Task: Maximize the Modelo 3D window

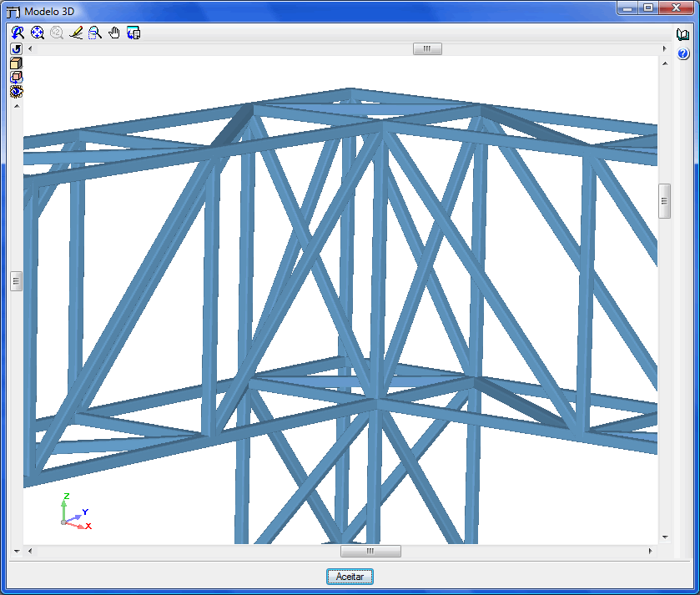Action: (x=648, y=8)
